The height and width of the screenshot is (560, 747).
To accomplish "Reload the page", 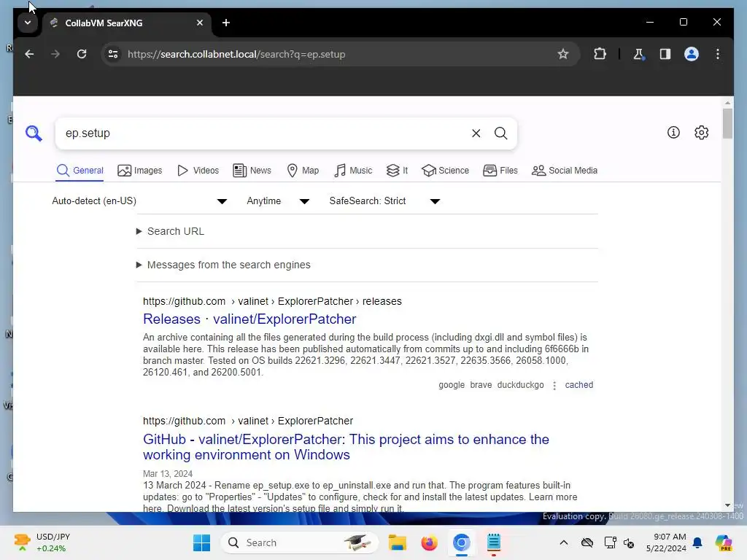I will click(82, 54).
